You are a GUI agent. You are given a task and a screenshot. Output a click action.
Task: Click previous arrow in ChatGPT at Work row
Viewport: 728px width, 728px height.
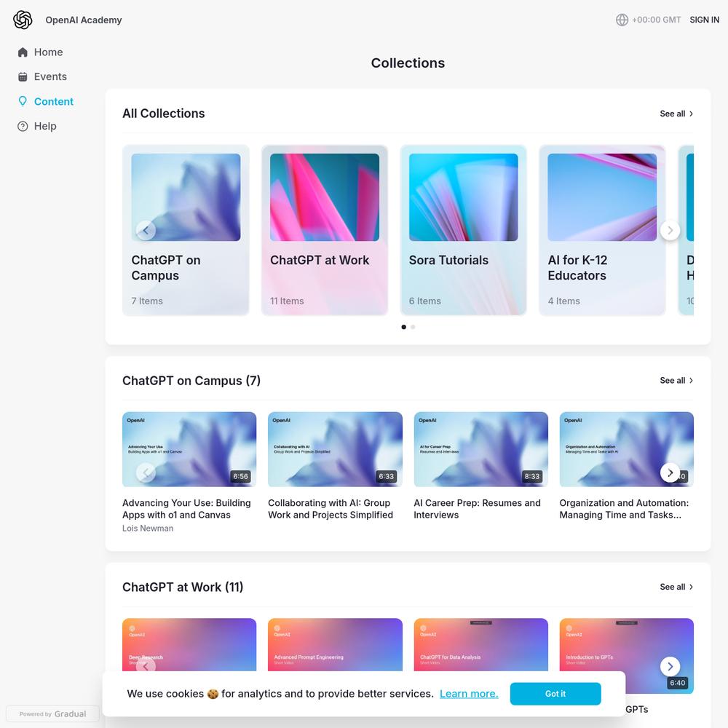[x=146, y=666]
